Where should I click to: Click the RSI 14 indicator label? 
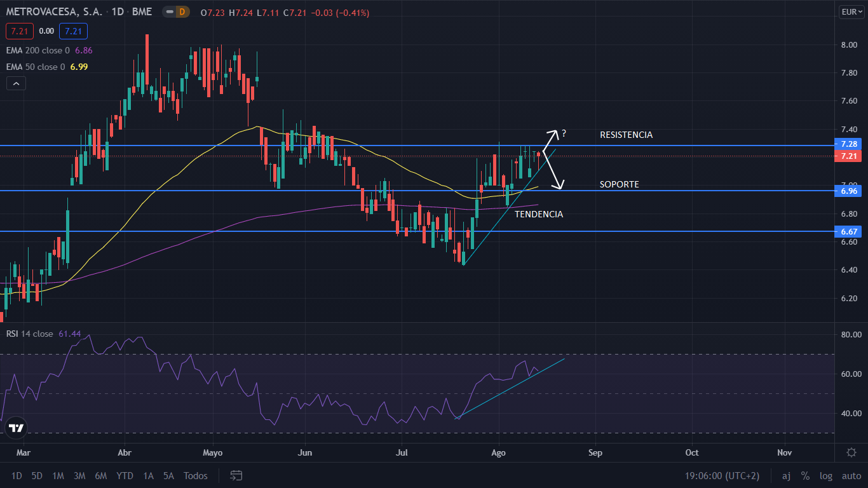[x=29, y=334]
